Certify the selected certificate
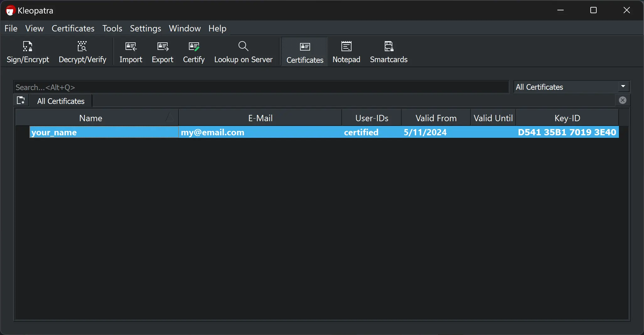This screenshot has height=335, width=644. point(194,52)
